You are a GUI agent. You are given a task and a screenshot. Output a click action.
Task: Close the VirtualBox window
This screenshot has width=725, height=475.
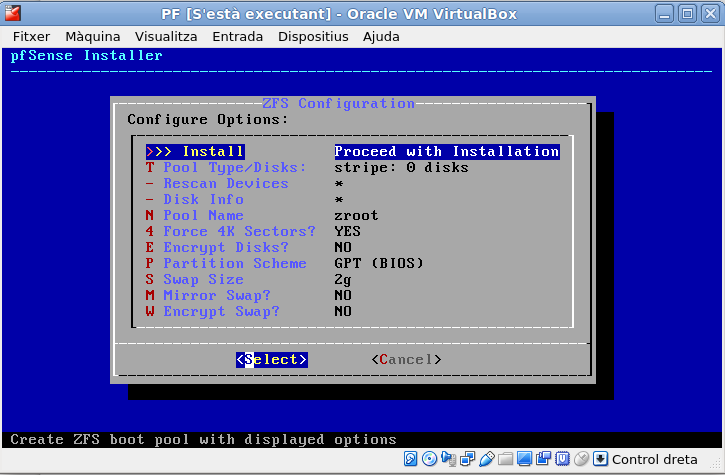(x=710, y=13)
